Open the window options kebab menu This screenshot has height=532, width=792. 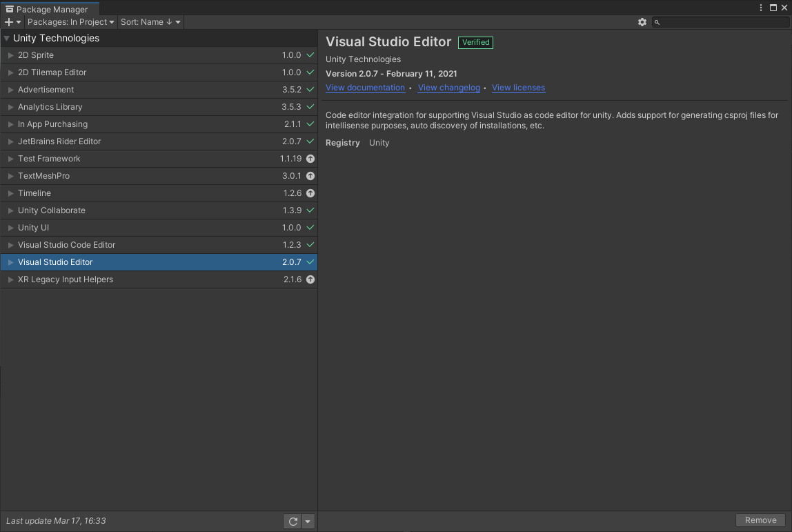click(761, 8)
